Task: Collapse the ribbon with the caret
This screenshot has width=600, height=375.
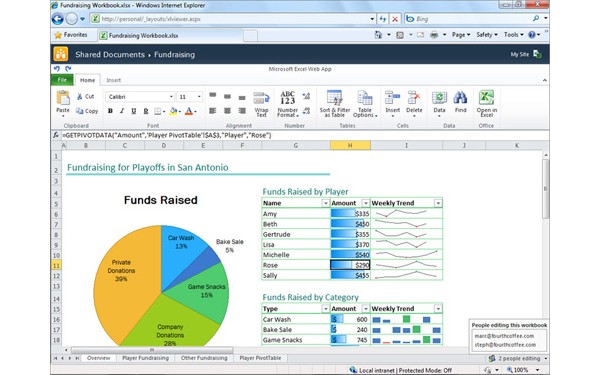Action: (545, 80)
